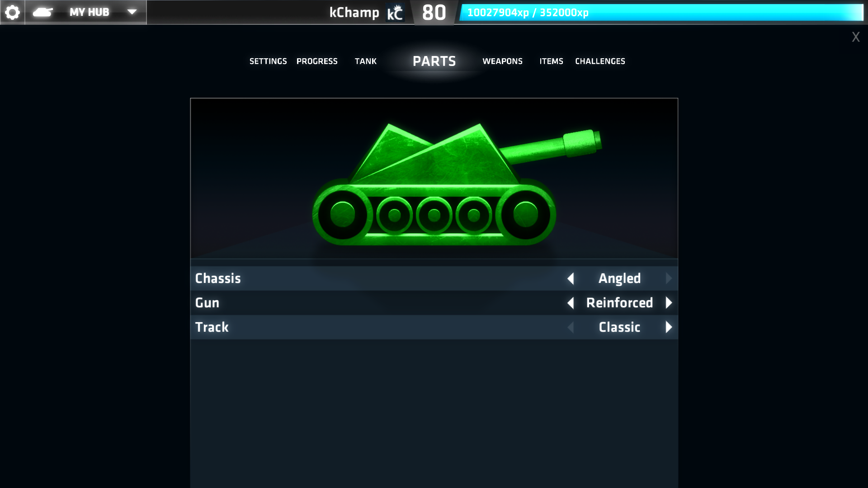Expand the SETTINGS tab options
The image size is (868, 488).
(268, 61)
